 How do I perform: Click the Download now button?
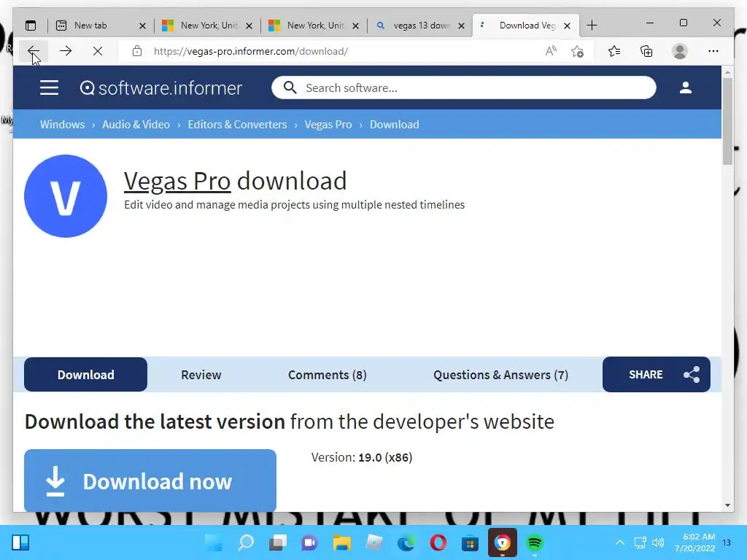pos(150,481)
